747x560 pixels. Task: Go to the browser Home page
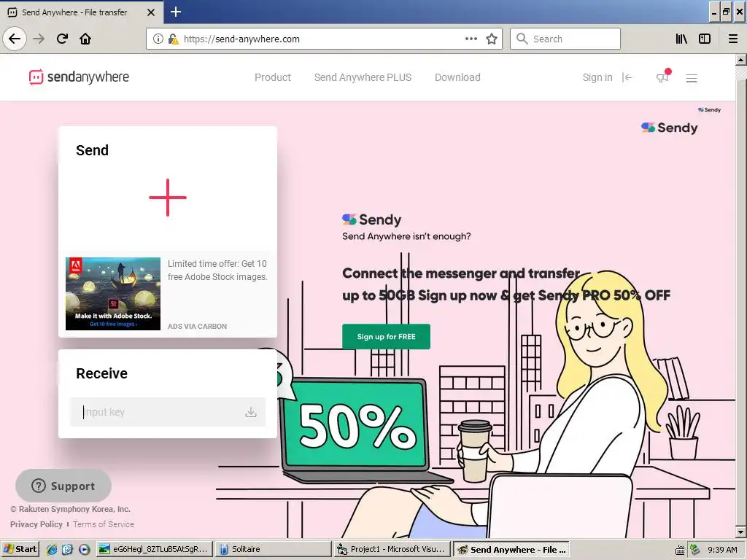pyautogui.click(x=85, y=39)
